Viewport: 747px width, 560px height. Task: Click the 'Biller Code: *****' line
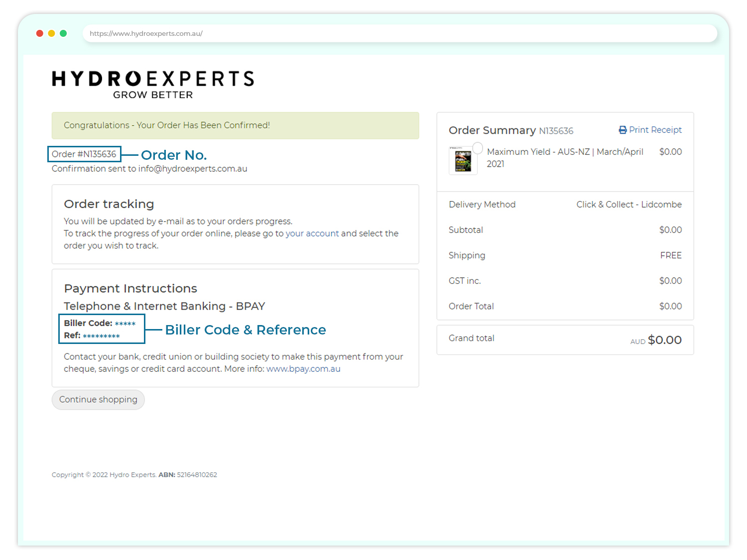[x=100, y=324]
